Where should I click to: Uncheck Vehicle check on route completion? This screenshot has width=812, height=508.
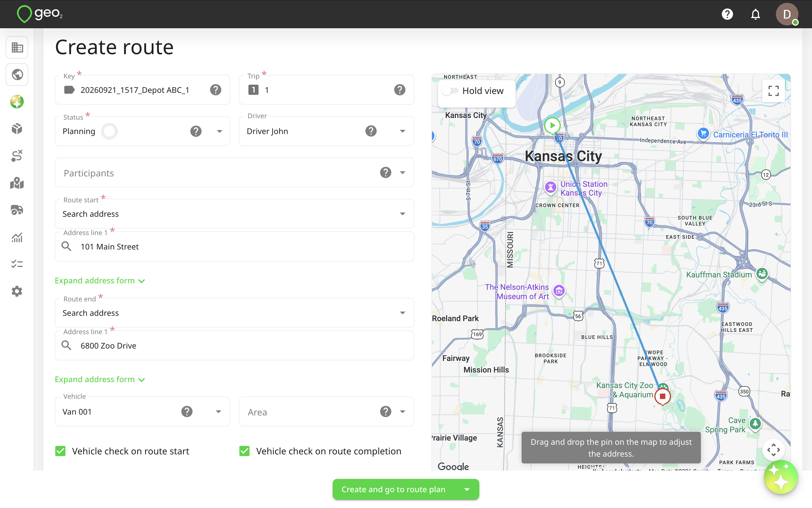(245, 451)
